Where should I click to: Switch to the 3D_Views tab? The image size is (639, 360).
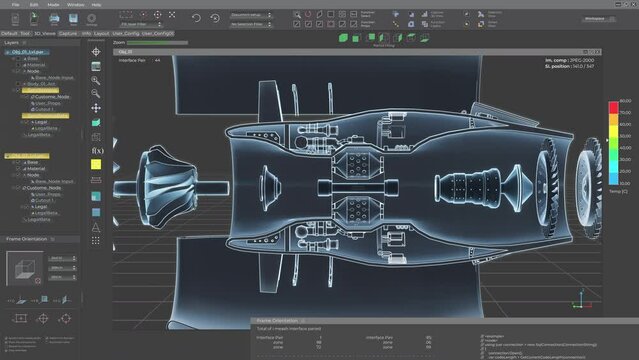pyautogui.click(x=44, y=33)
